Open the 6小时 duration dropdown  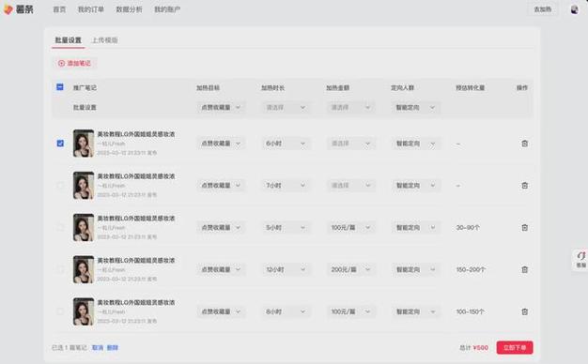[286, 144]
